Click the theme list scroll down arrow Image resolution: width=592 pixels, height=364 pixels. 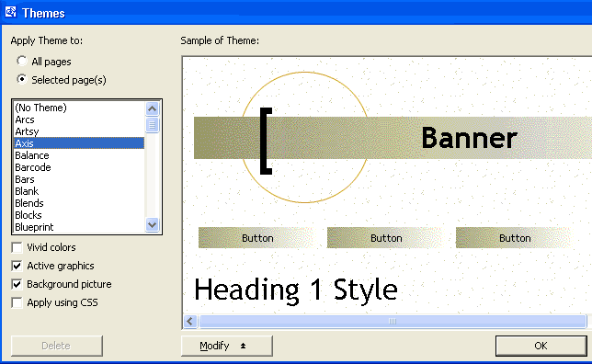(x=153, y=225)
